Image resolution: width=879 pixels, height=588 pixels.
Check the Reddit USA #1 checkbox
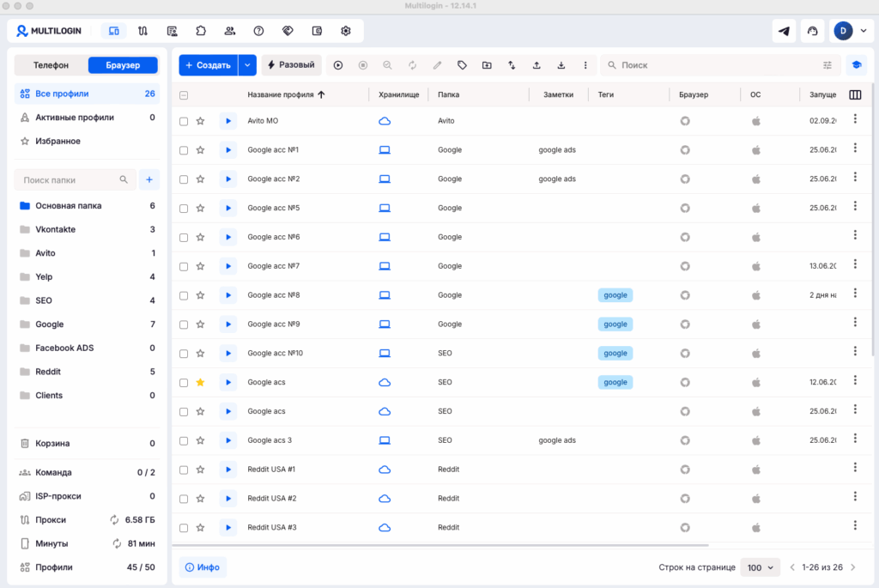click(x=184, y=470)
